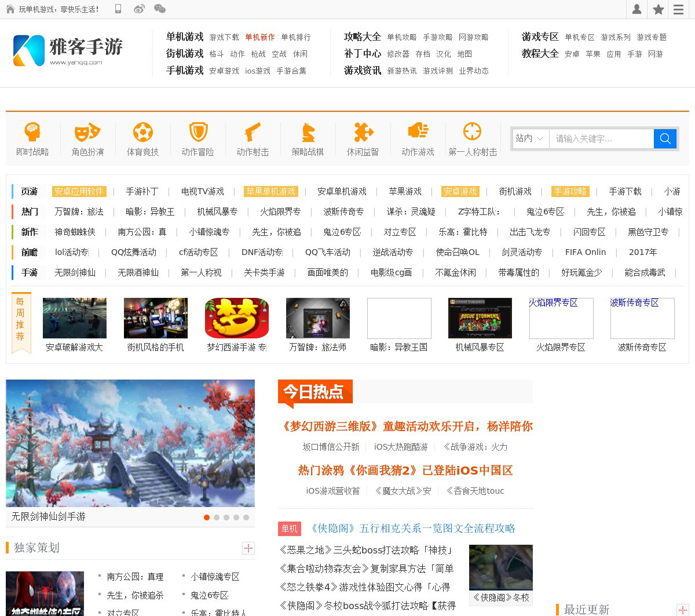This screenshot has height=616, width=695.
Task: Open the 第一人称射击 crosshair icon
Action: click(x=473, y=133)
